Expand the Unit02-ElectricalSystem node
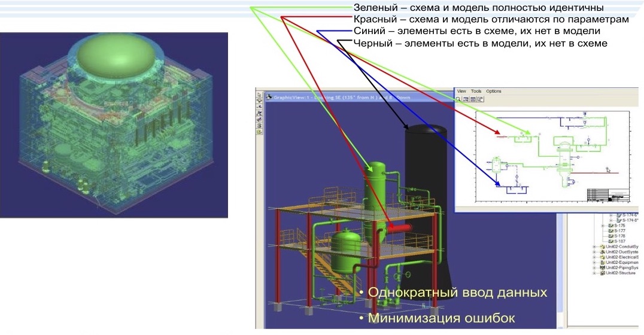The image size is (644, 335). (x=594, y=257)
